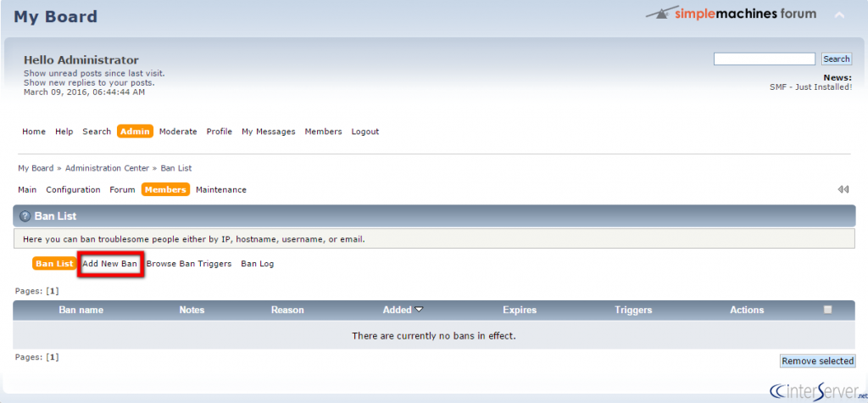Click 'SMF - Just Installed!' news text

point(811,87)
